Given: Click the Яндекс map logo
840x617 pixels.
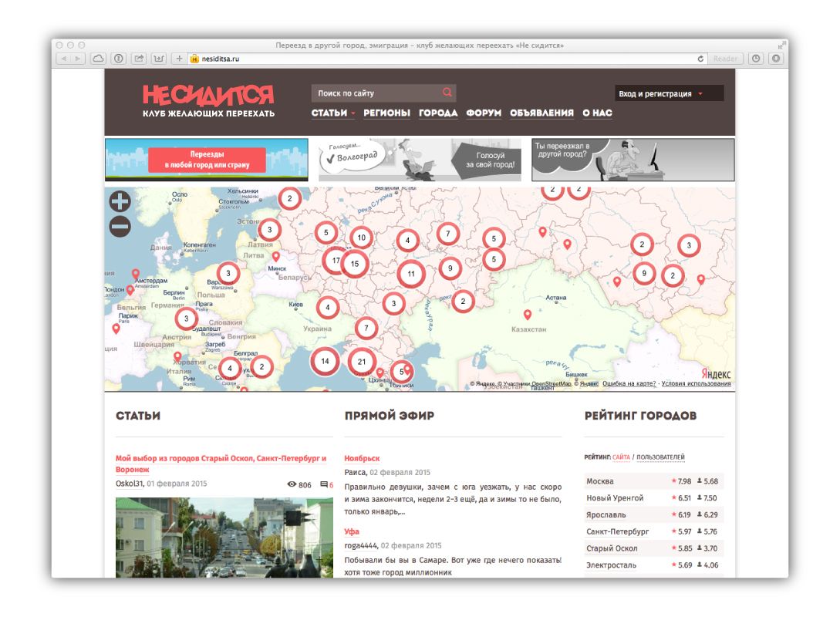Looking at the screenshot, I should (716, 374).
